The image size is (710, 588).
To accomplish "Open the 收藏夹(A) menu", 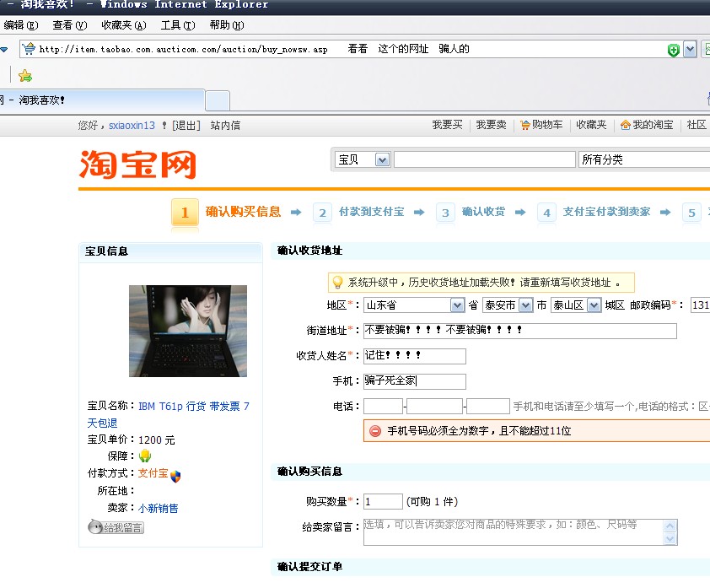I will (124, 25).
